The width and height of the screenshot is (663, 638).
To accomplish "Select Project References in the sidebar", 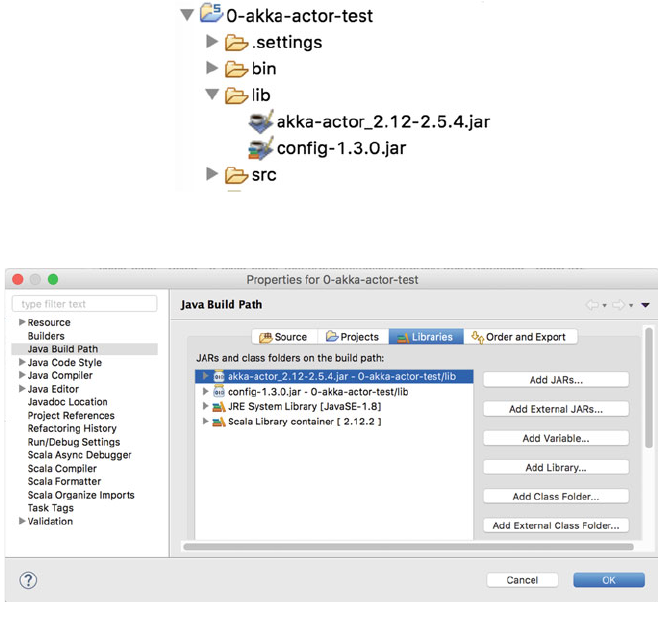I will click(71, 415).
